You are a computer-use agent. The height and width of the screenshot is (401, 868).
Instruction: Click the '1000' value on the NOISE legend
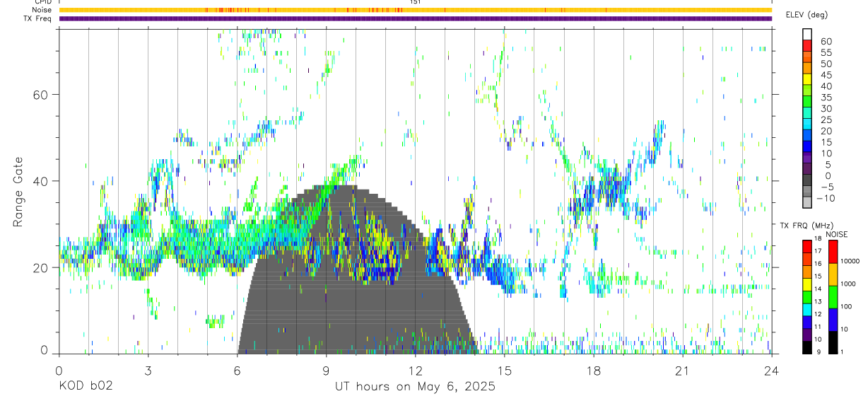(x=848, y=283)
